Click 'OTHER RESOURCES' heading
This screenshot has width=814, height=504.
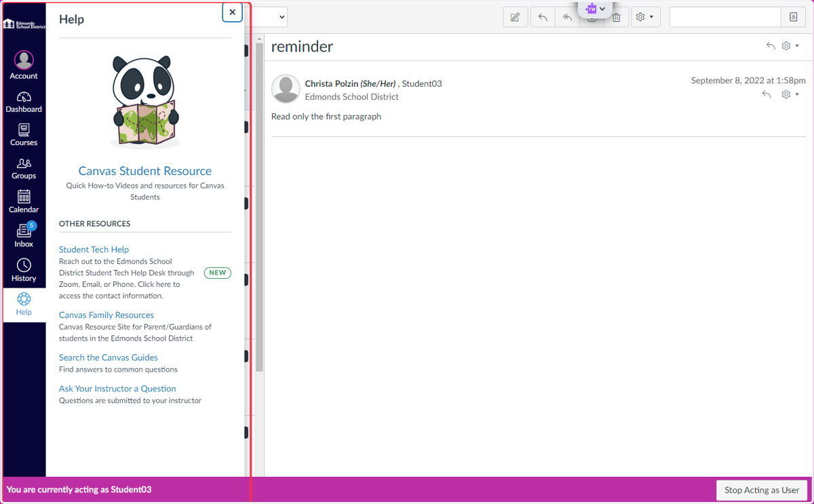point(94,223)
